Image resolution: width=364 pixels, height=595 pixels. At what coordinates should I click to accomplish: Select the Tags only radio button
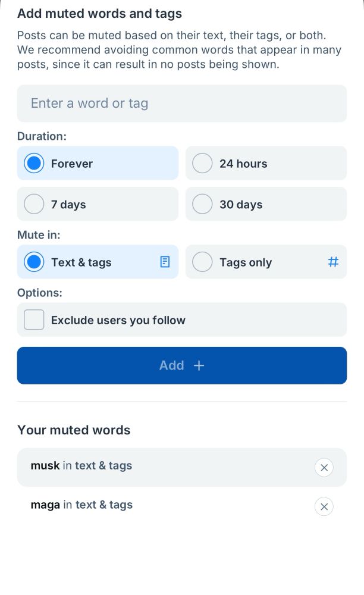(x=202, y=262)
